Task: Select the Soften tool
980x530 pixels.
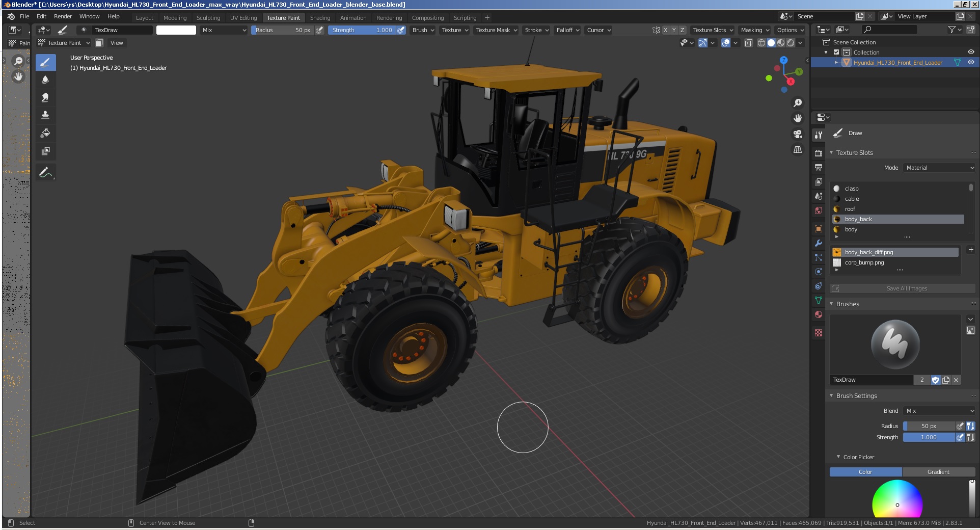Action: coord(45,79)
